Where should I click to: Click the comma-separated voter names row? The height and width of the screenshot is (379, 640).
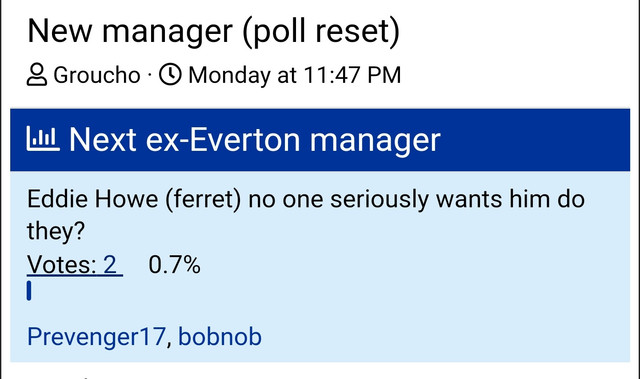[144, 337]
